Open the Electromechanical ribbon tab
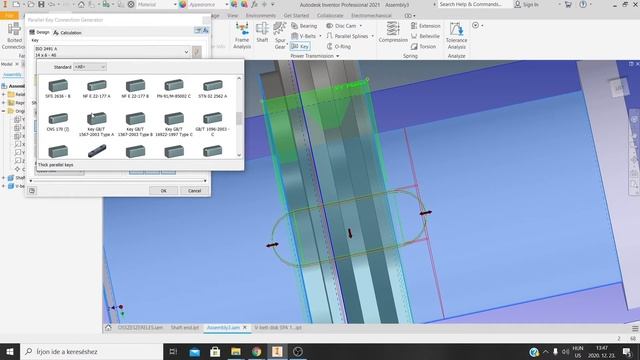Image resolution: width=640 pixels, height=360 pixels. coord(371,16)
